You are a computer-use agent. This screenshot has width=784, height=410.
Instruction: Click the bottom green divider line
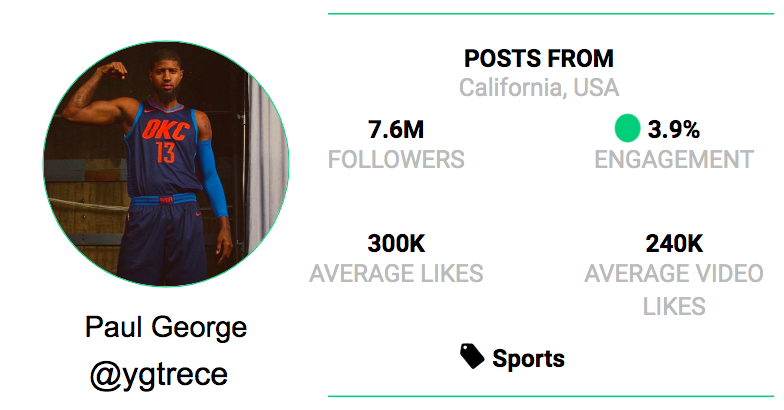(x=552, y=397)
